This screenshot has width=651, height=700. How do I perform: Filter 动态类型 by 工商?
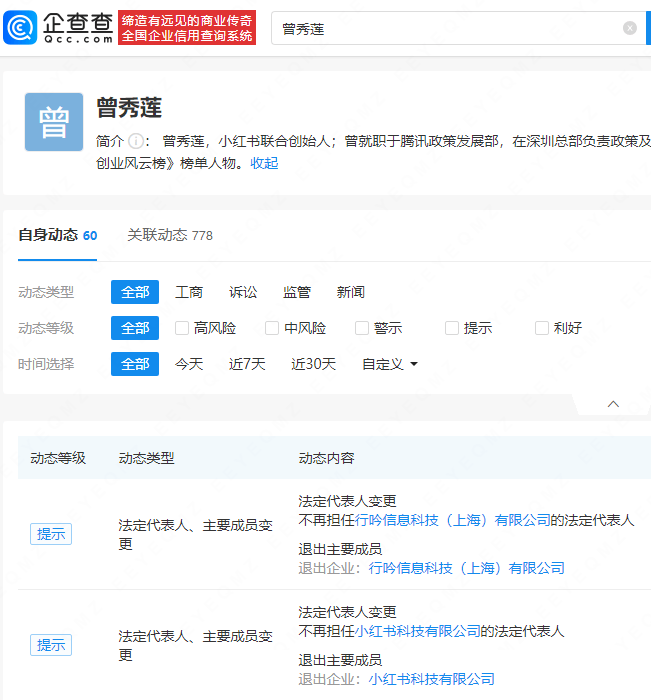[189, 292]
